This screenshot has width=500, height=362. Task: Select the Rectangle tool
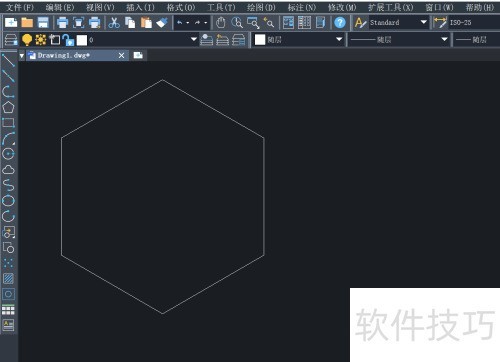point(8,123)
